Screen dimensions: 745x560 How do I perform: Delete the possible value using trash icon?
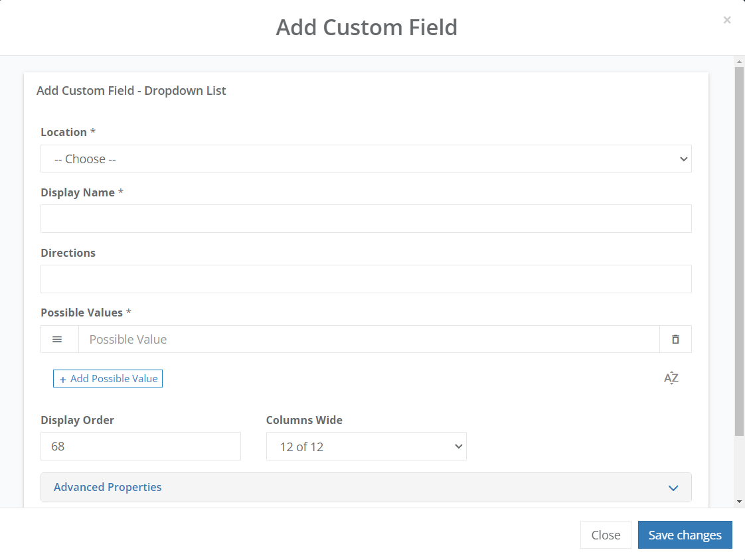(x=675, y=339)
